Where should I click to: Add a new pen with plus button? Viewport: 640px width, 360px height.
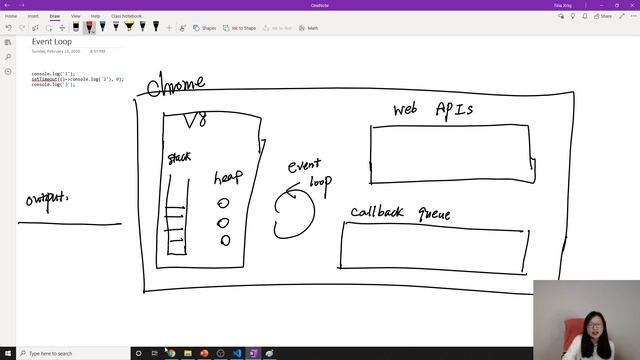pyautogui.click(x=169, y=28)
